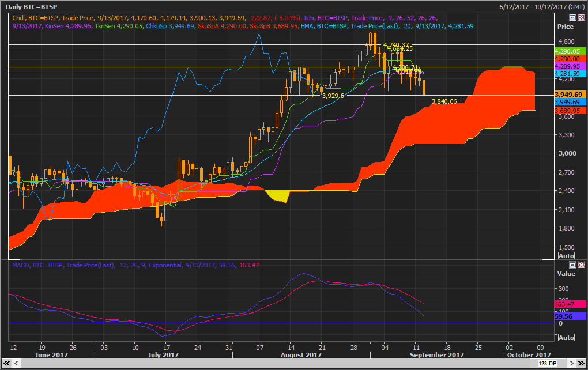
Task: Click the magenta 4,289.95 price axis tag
Action: pyautogui.click(x=570, y=66)
